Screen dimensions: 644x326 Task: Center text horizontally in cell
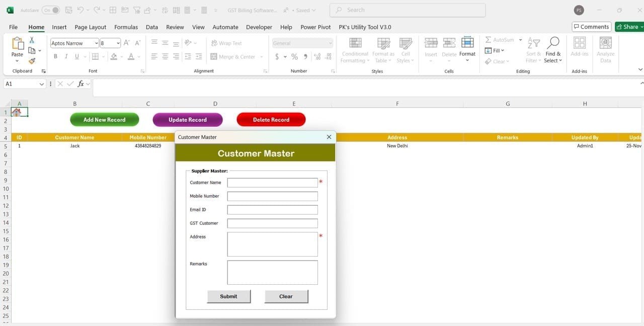point(165,57)
